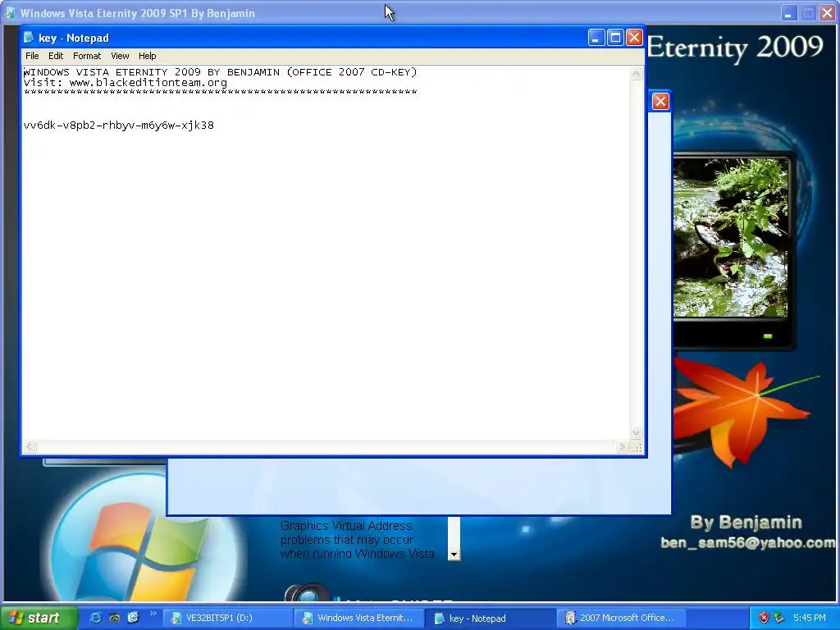840x630 pixels.
Task: Click the down arrow of the description text scrollbar
Action: 454,555
